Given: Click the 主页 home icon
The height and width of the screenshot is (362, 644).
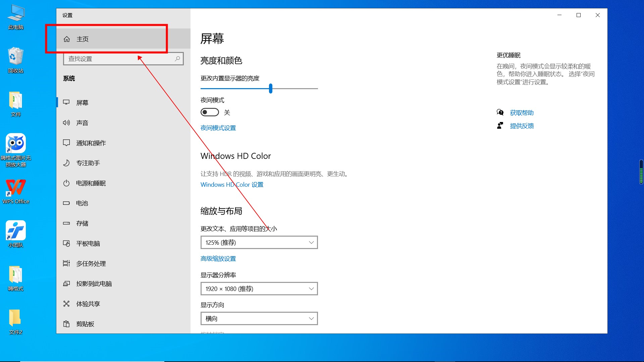Looking at the screenshot, I should click(x=66, y=39).
